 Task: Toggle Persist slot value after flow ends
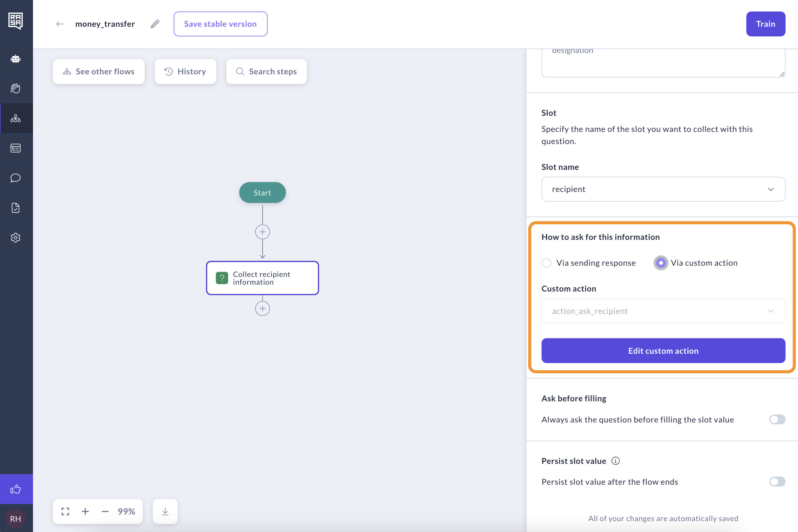click(x=777, y=482)
